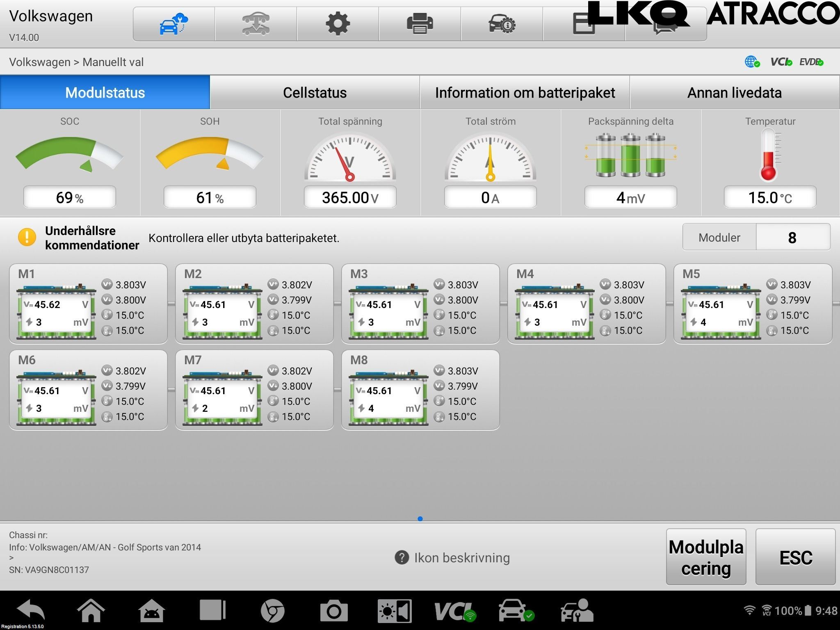Click the printer icon
The height and width of the screenshot is (630, 840).
[x=420, y=24]
